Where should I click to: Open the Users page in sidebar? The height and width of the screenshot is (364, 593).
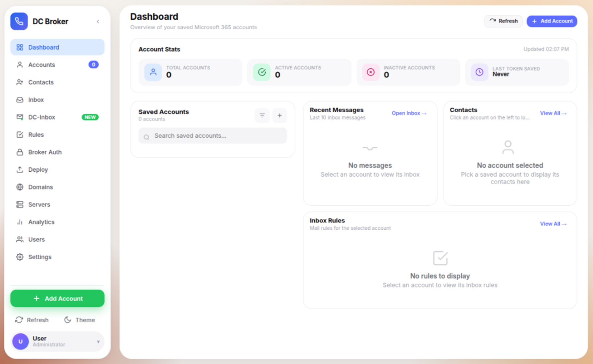57,239
